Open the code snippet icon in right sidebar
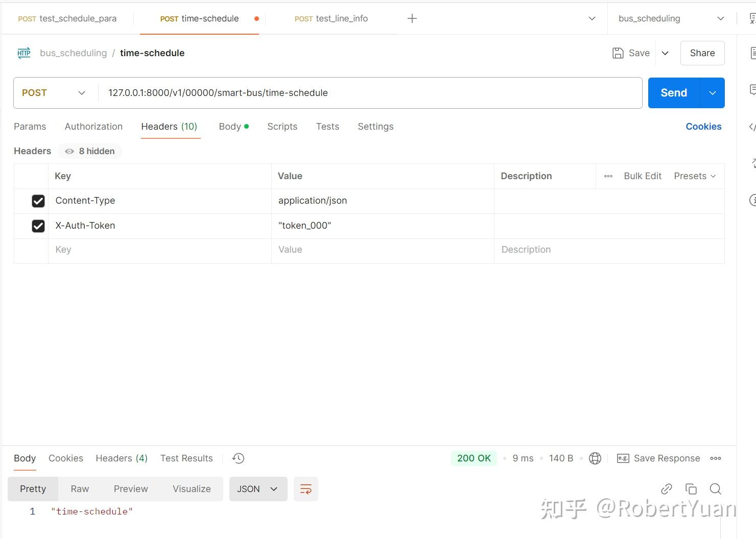Viewport: 756px width, 539px height. [752, 127]
